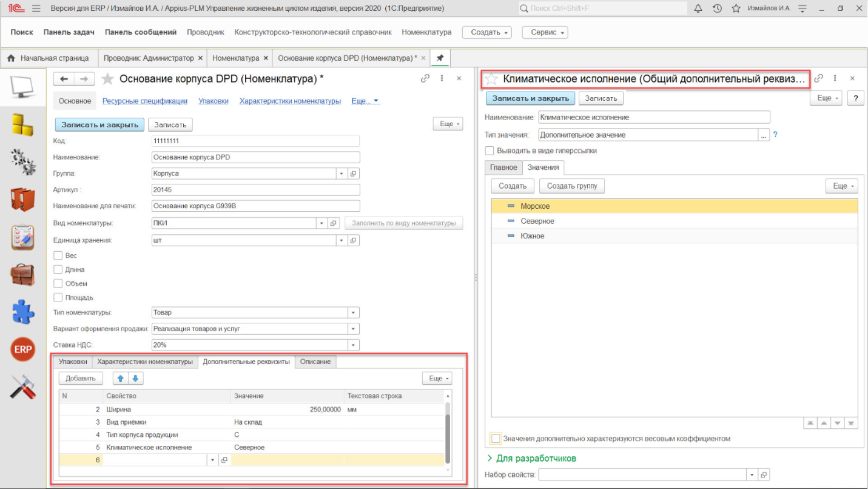Click the yellow cubes sidebar icon
868x489 pixels.
[x=23, y=124]
